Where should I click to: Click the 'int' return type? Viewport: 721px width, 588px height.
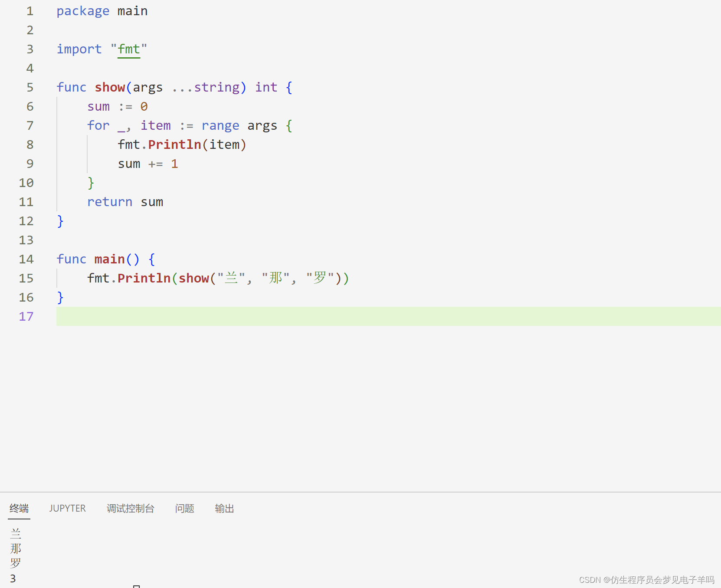point(266,87)
